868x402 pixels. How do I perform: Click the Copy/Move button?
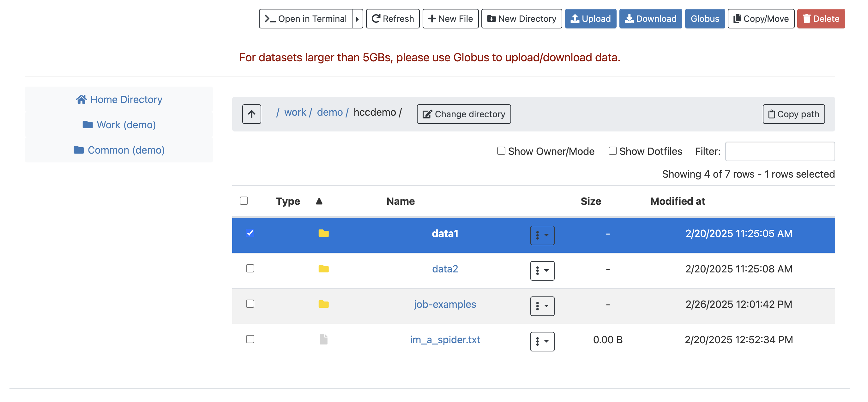761,19
